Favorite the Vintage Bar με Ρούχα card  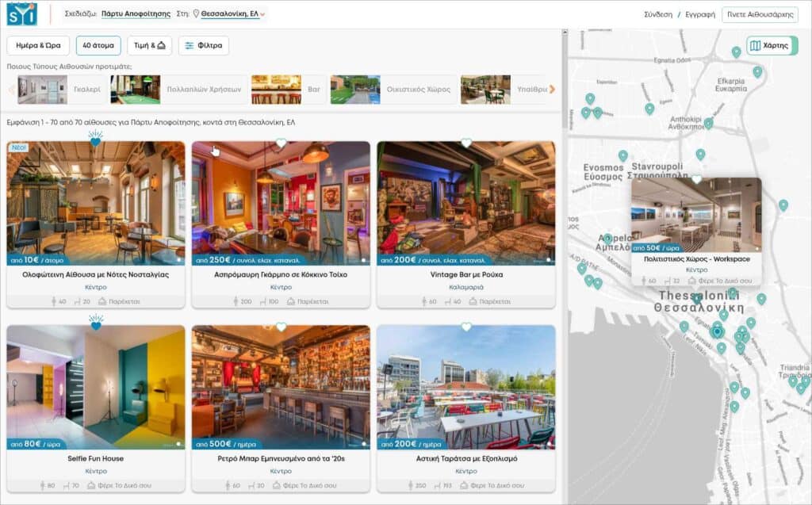click(x=466, y=143)
